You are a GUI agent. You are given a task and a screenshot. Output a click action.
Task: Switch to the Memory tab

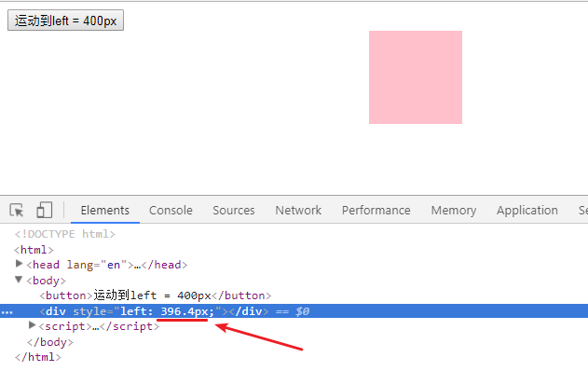[x=454, y=210]
